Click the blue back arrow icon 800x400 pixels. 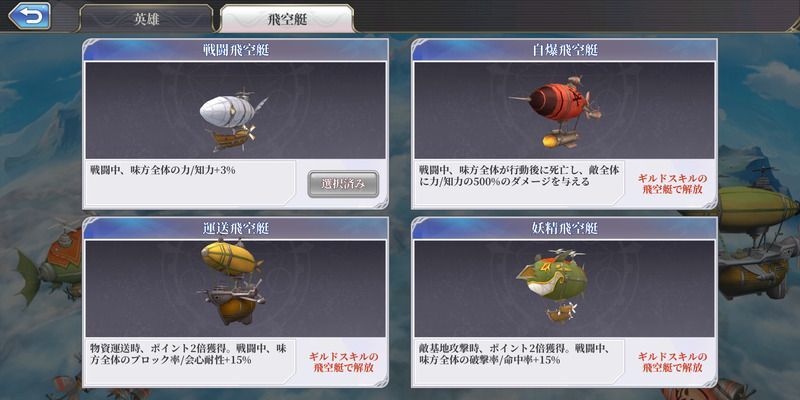tap(29, 16)
